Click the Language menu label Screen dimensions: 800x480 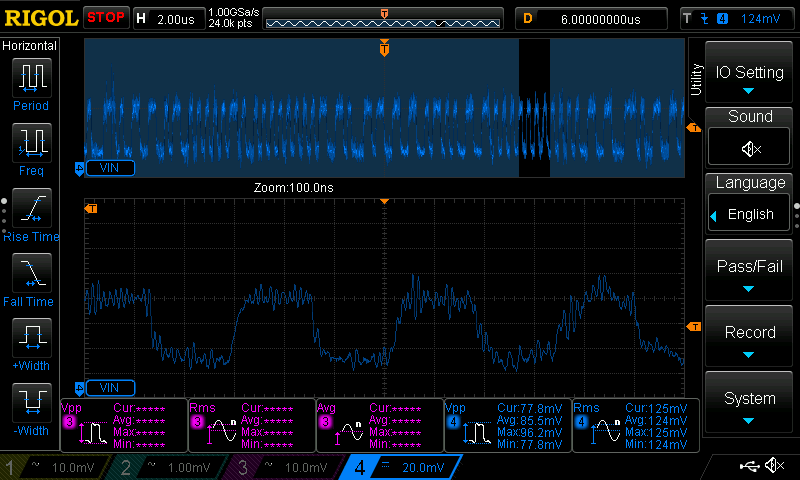[750, 183]
